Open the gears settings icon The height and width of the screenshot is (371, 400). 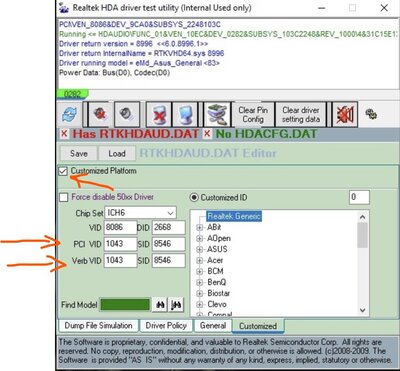371,114
